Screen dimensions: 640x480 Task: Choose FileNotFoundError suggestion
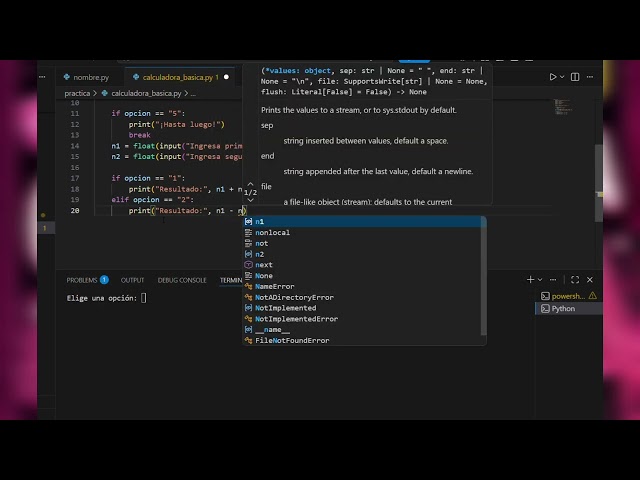(362, 340)
